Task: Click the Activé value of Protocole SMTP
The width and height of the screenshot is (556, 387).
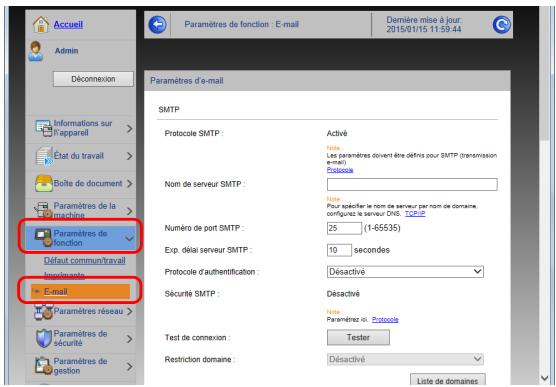Action: pyautogui.click(x=337, y=133)
